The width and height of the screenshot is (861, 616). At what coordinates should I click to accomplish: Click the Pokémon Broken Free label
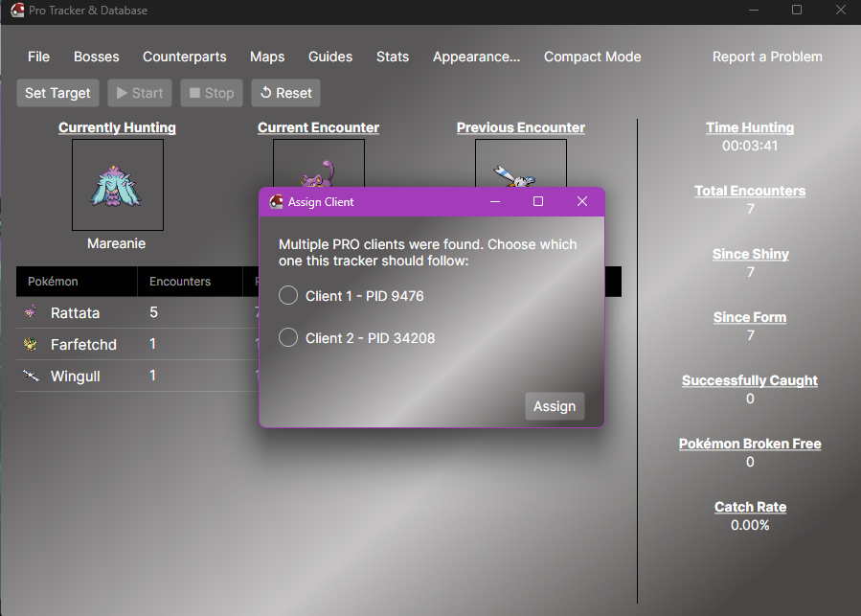(x=750, y=444)
